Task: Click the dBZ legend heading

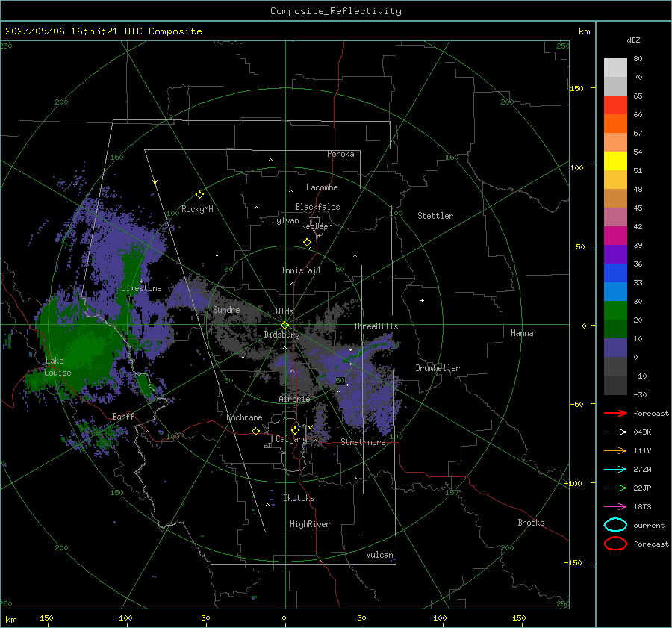Action: point(633,40)
